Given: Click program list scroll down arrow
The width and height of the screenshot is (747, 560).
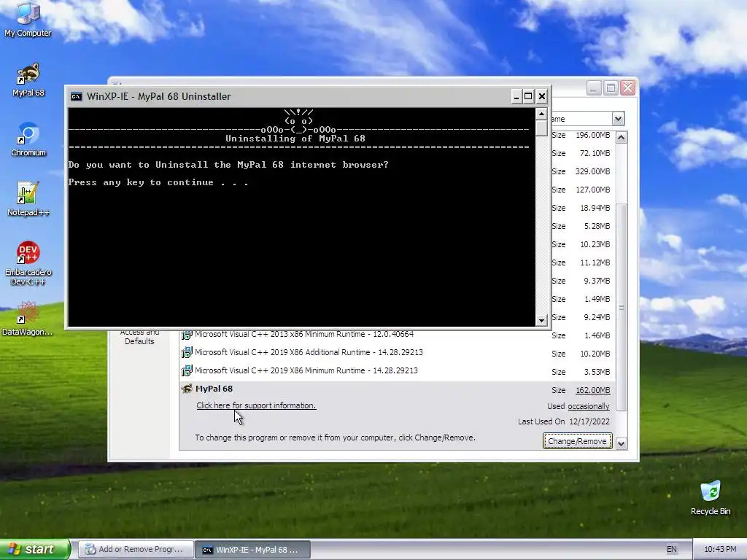Looking at the screenshot, I should tap(622, 444).
